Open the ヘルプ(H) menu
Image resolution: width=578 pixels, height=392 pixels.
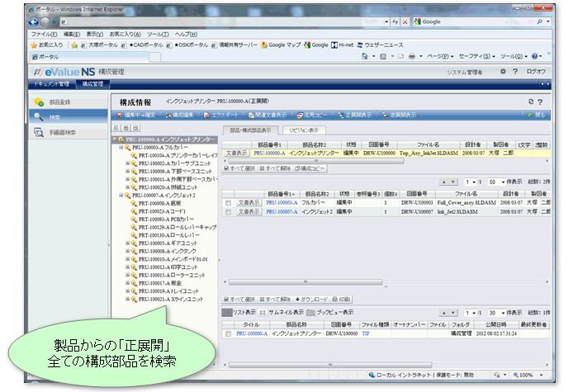[x=186, y=35]
